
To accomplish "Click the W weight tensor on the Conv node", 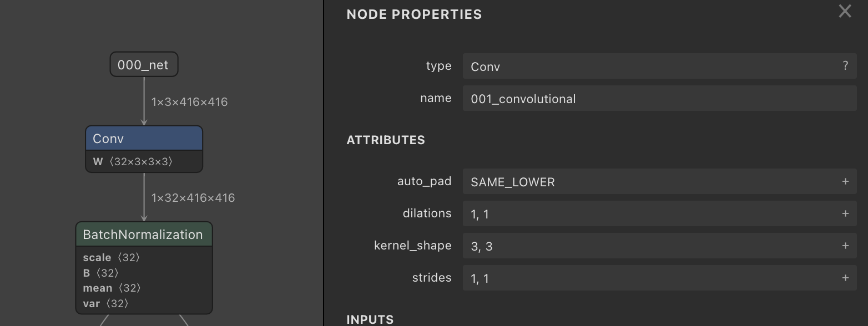I will (x=144, y=161).
